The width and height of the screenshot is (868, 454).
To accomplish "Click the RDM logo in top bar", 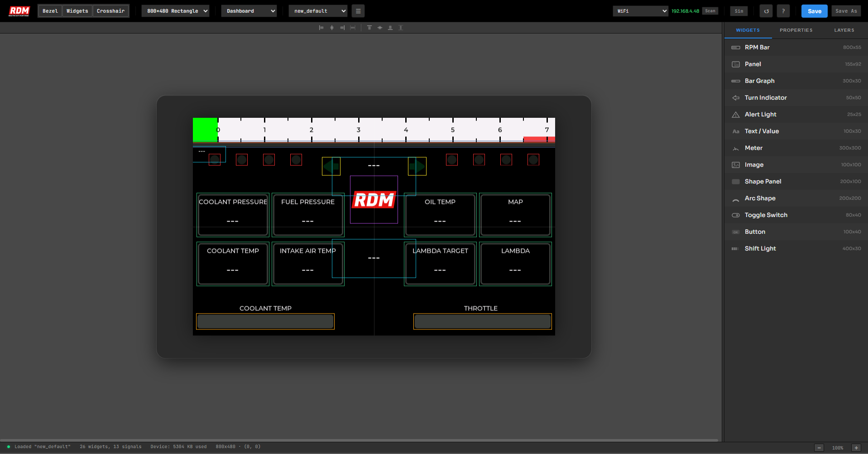I will point(19,11).
